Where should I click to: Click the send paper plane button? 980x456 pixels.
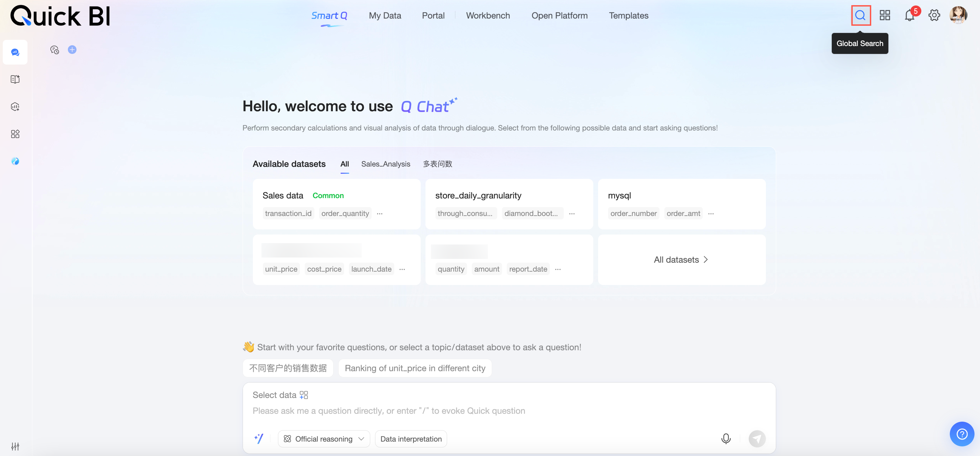tap(757, 438)
